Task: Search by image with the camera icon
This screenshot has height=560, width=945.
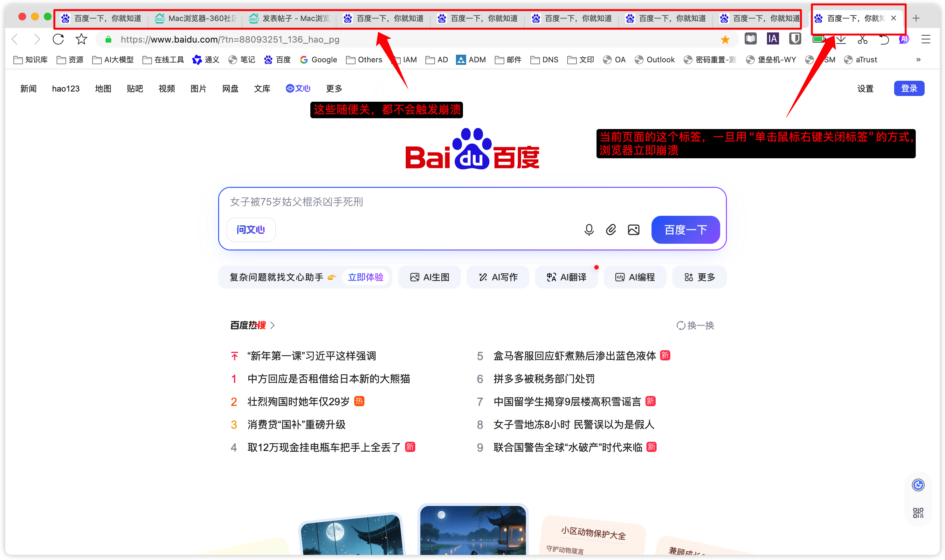Action: point(633,229)
